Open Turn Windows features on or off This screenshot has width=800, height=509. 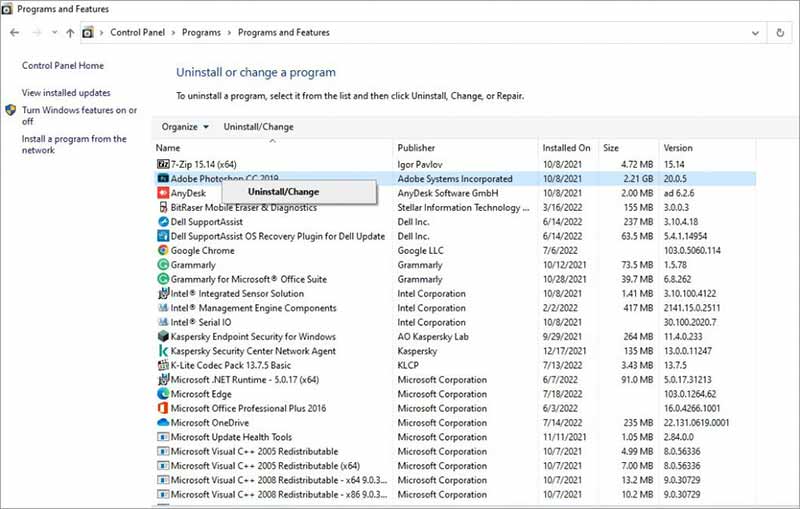79,116
